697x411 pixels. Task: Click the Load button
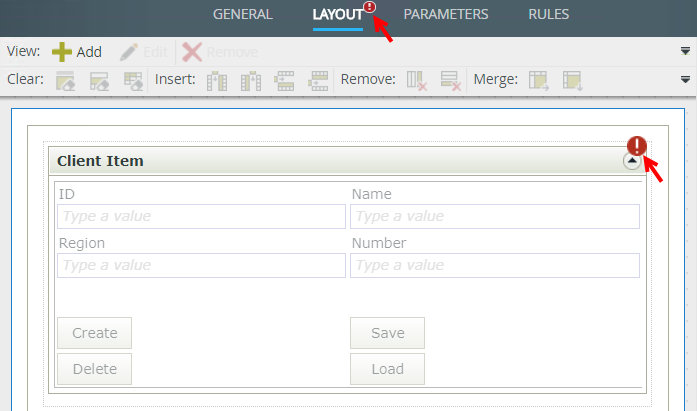pos(388,369)
